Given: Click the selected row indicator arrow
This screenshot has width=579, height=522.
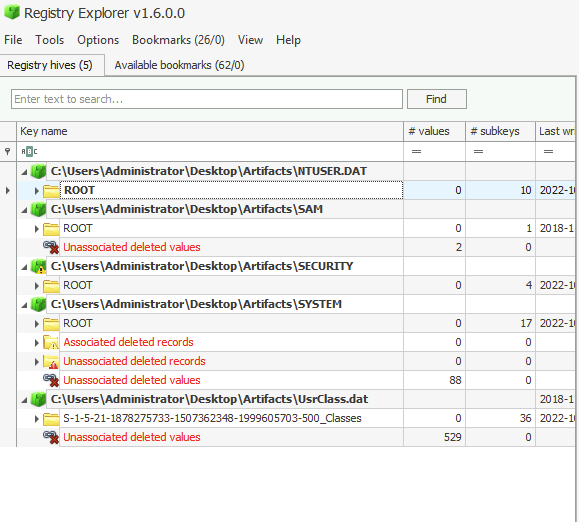Looking at the screenshot, I should pos(7,190).
